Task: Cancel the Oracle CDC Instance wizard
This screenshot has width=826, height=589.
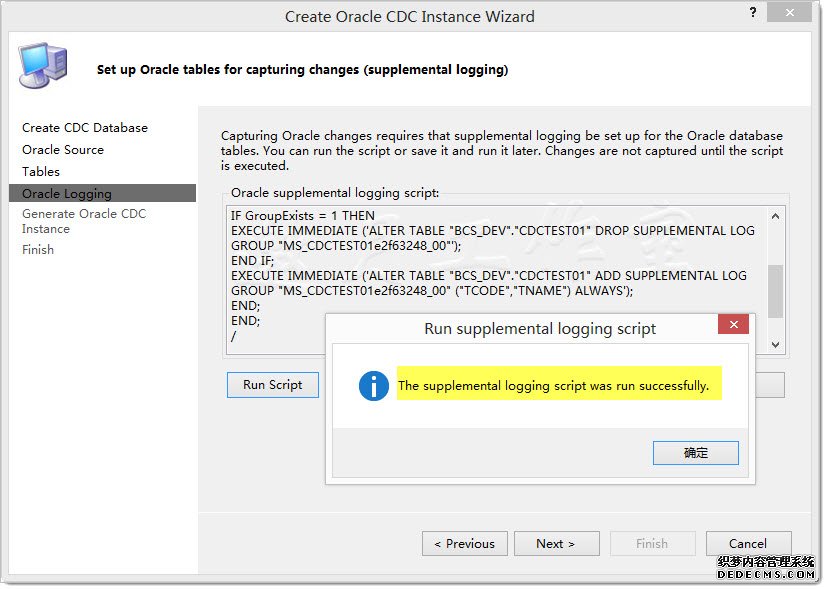Action: pyautogui.click(x=748, y=543)
